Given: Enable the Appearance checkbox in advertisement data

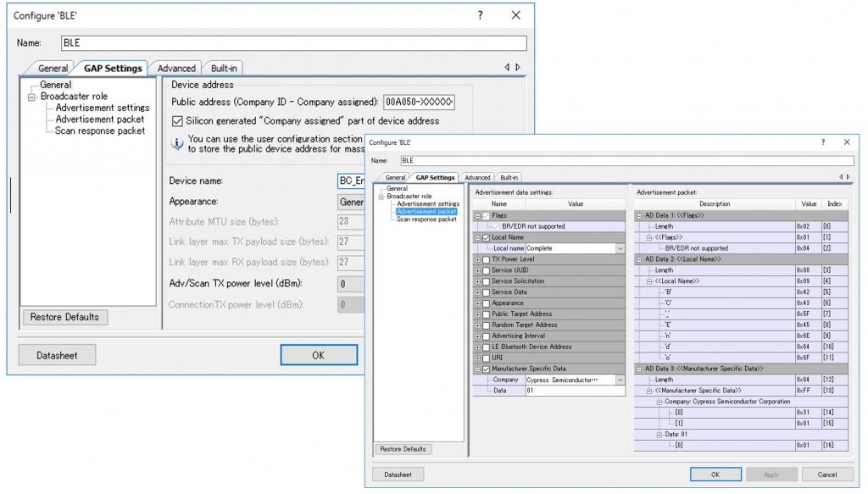Looking at the screenshot, I should point(486,303).
